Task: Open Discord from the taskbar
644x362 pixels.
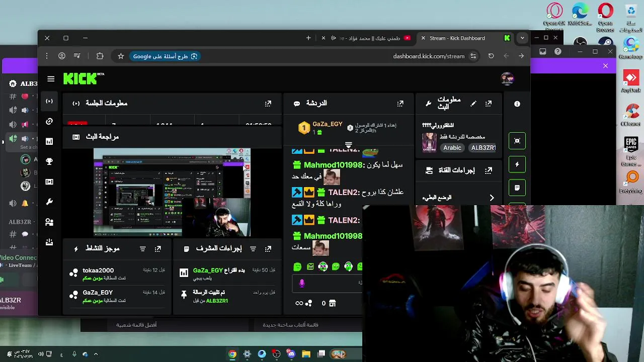Action: 291,354
